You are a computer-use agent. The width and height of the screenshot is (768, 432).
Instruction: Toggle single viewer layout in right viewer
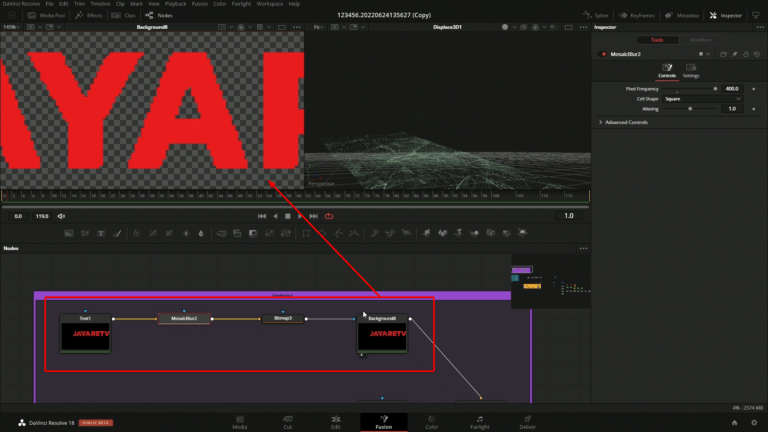pos(568,27)
